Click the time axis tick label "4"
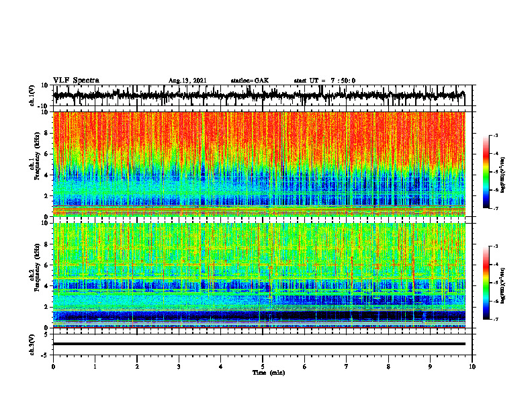The image size is (532, 411). 221,367
